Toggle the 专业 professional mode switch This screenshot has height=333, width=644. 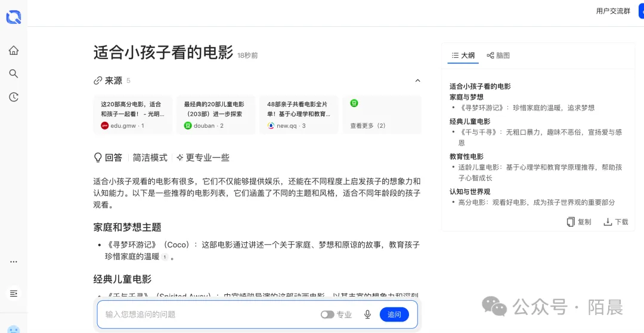327,314
